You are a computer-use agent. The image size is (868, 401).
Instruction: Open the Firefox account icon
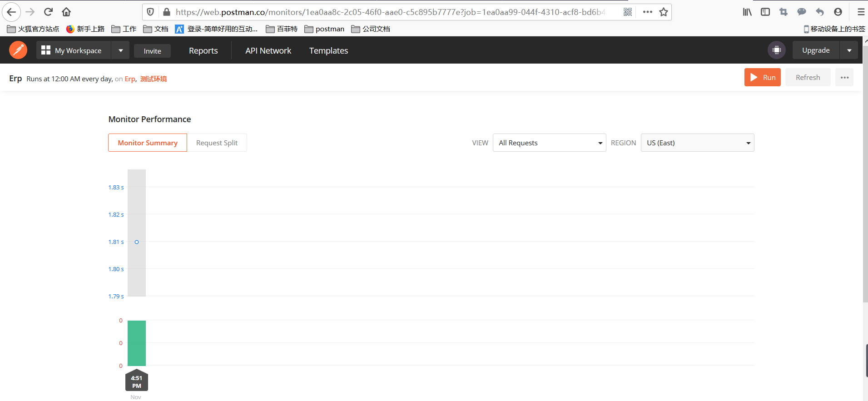pyautogui.click(x=838, y=12)
